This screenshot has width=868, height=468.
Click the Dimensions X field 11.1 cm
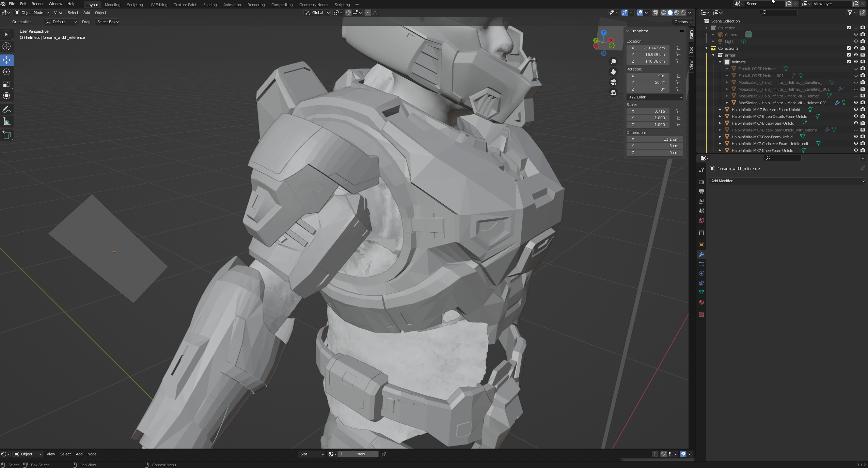[654, 139]
